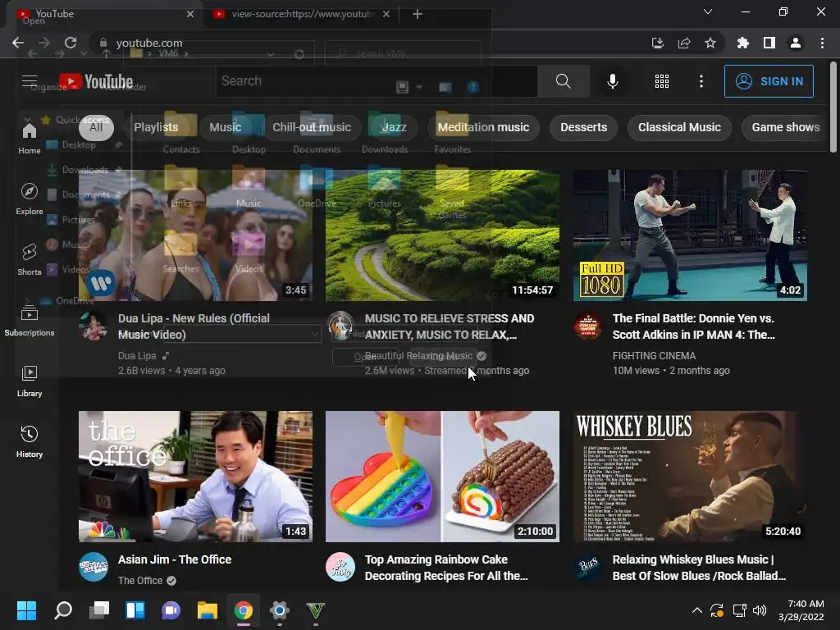Click the page vertical scrollbar
840x630 pixels.
[833, 107]
